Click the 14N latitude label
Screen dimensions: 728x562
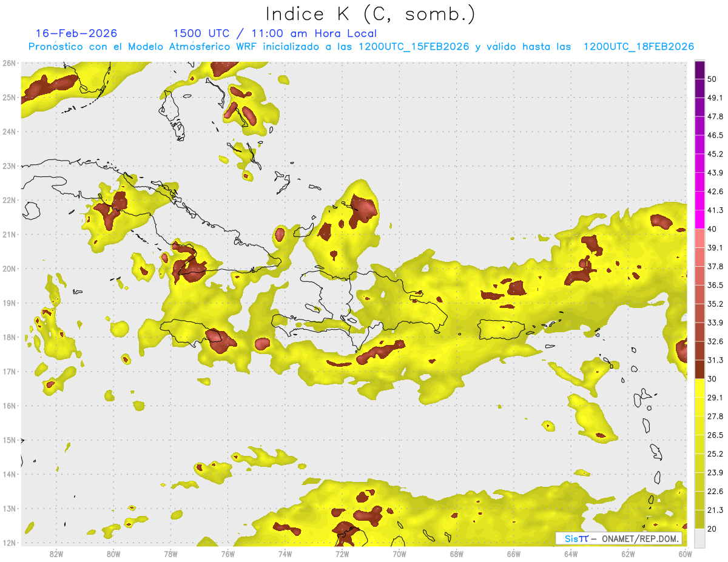[9, 474]
